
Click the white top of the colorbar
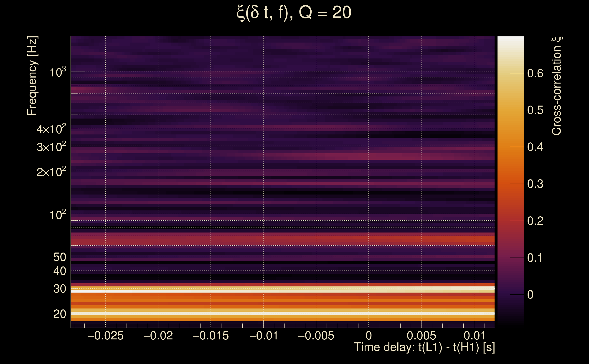[510, 40]
